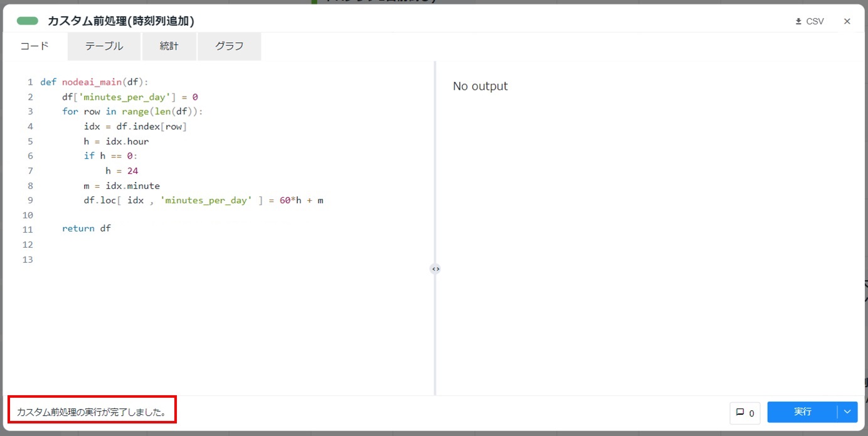Place cursor on 'def nodeai_main(df):' line
Viewport: 868px width, 436px height.
pos(94,82)
